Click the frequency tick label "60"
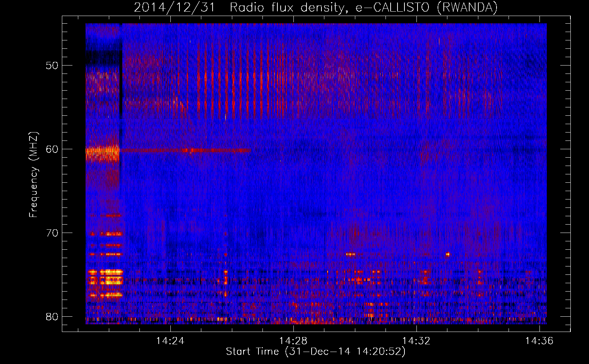589x364 pixels. click(x=52, y=149)
